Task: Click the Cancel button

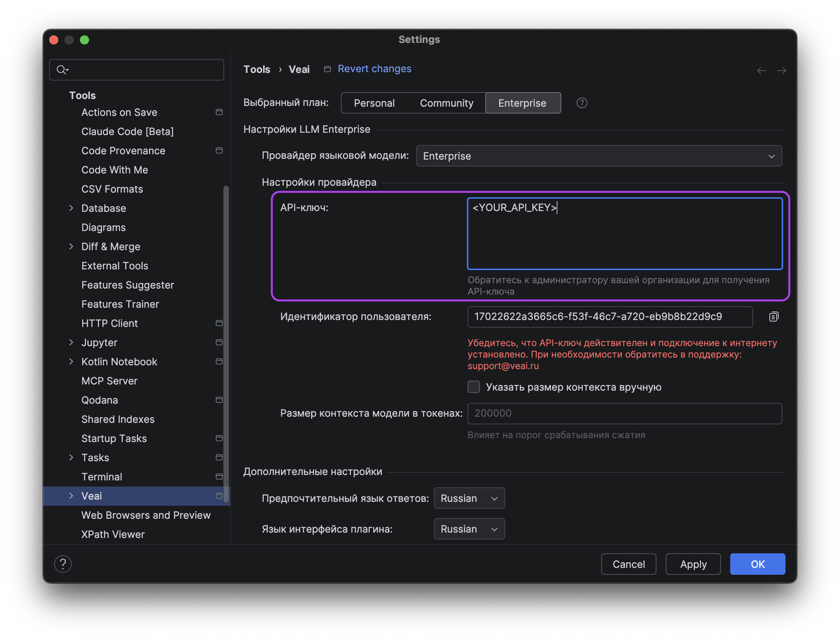Action: [628, 564]
